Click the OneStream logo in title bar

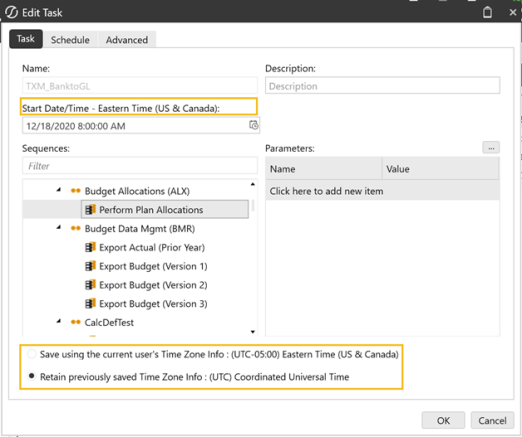[x=11, y=12]
